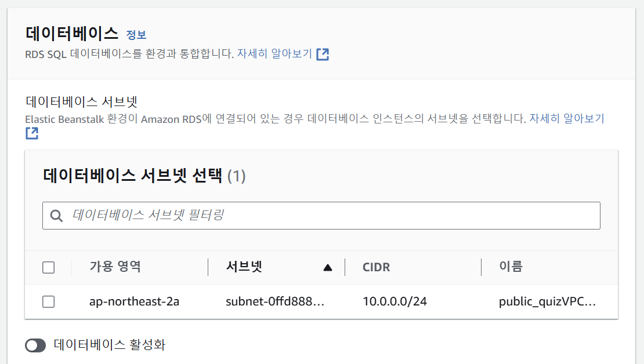This screenshot has width=644, height=364.
Task: Click the magnifier icon in the subnet filter box
Action: [56, 216]
